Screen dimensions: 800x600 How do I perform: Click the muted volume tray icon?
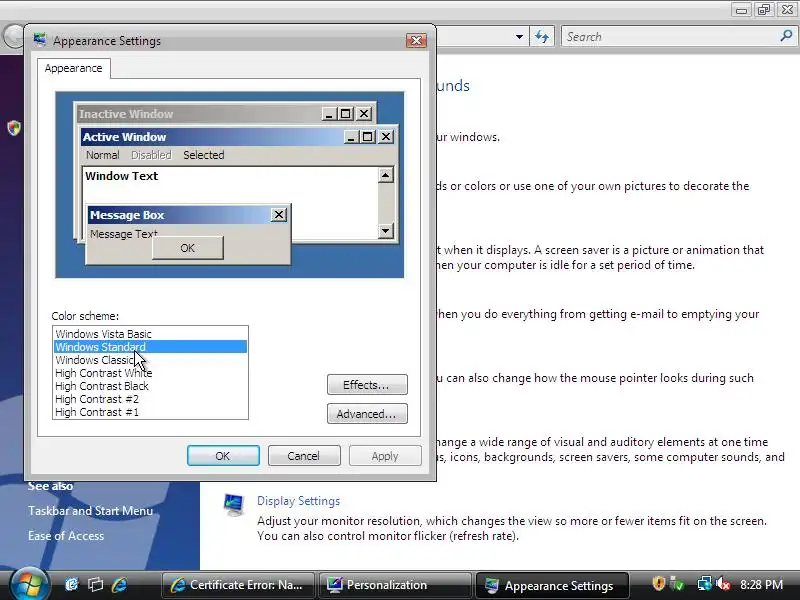[x=723, y=583]
